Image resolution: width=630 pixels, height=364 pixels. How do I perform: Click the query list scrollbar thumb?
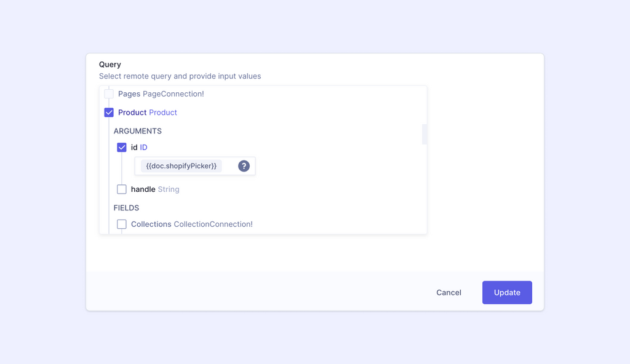coord(425,134)
